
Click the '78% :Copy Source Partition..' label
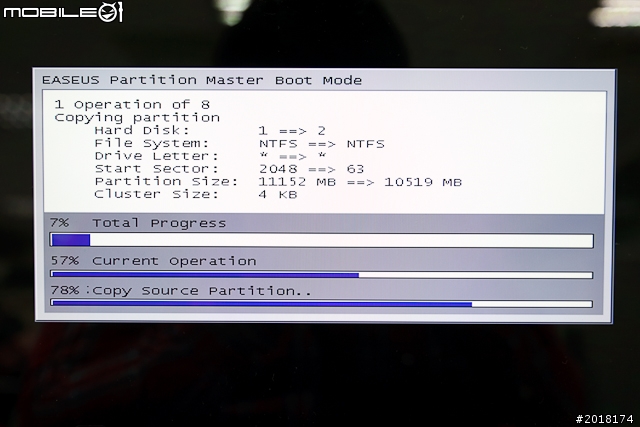181,291
